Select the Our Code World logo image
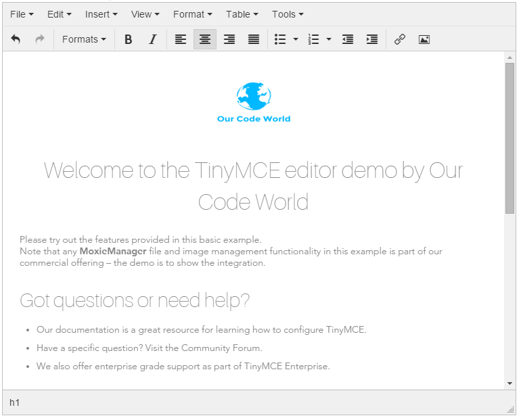 coord(254,103)
